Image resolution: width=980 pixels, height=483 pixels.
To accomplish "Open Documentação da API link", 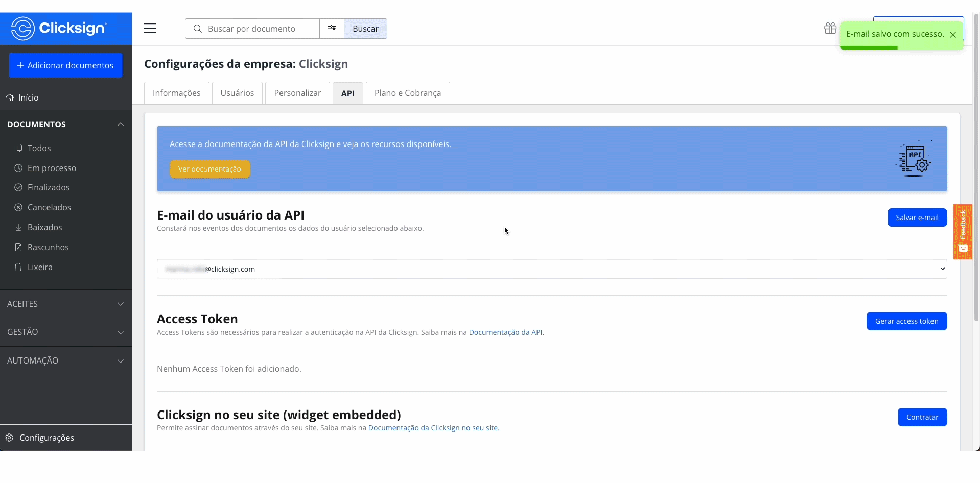I will (x=505, y=332).
